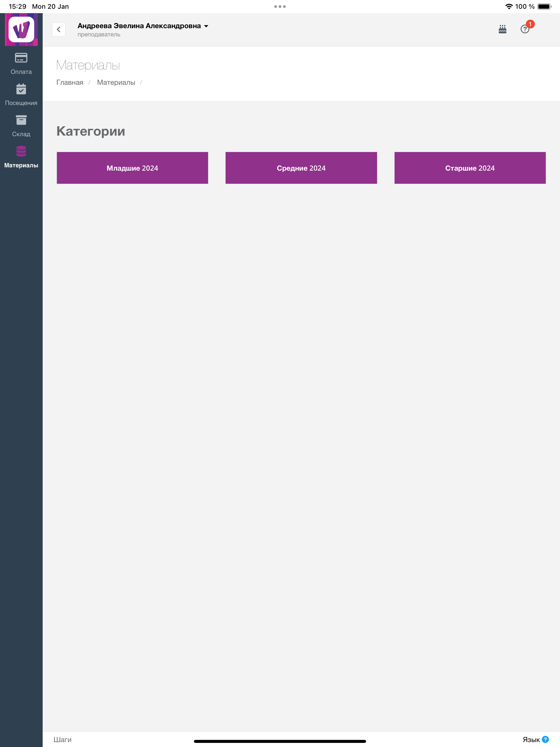
Task: Click the Язык language link
Action: pyautogui.click(x=531, y=740)
